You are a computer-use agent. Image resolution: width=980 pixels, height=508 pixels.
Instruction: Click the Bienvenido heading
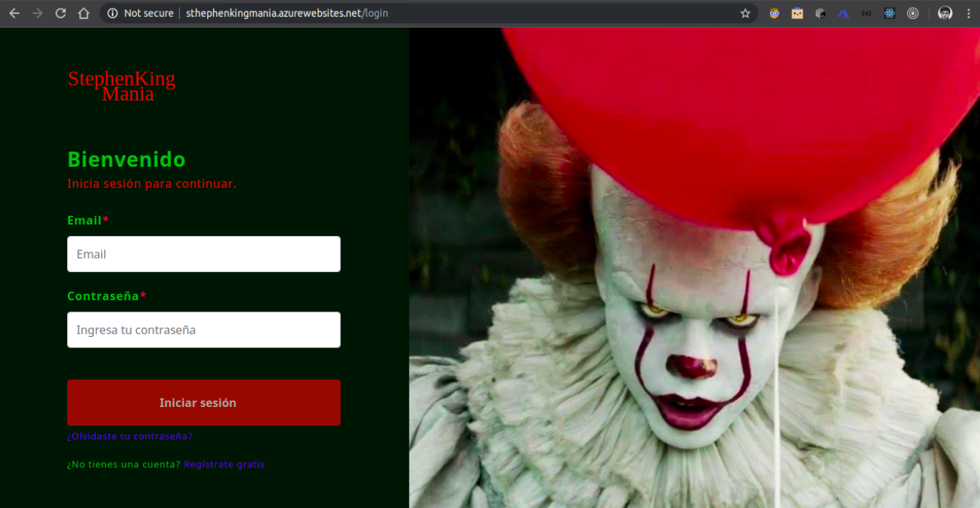[x=127, y=160]
